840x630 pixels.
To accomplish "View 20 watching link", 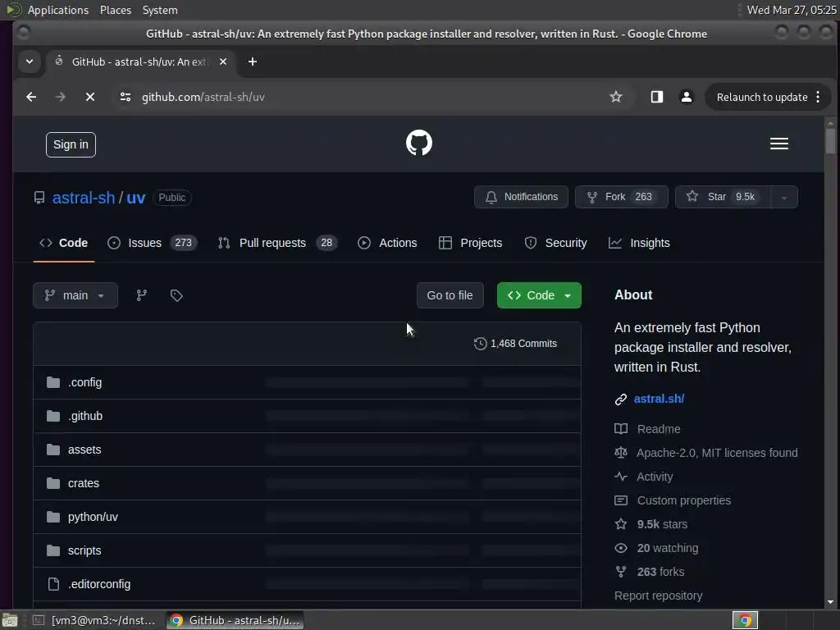I will [668, 549].
